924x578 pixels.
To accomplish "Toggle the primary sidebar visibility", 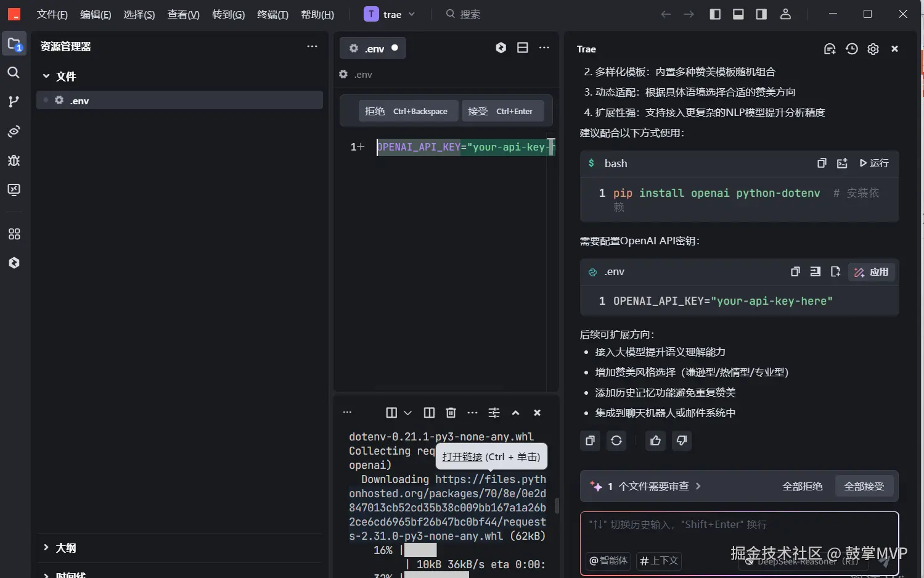I will 715,14.
